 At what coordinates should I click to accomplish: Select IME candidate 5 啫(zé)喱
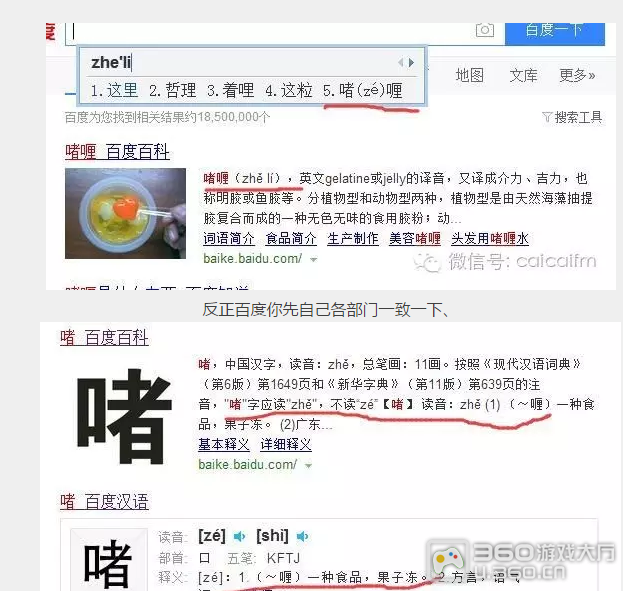[x=363, y=91]
